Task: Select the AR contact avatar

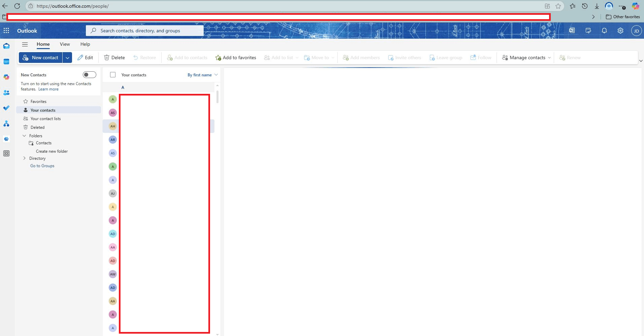Action: pyautogui.click(x=113, y=140)
